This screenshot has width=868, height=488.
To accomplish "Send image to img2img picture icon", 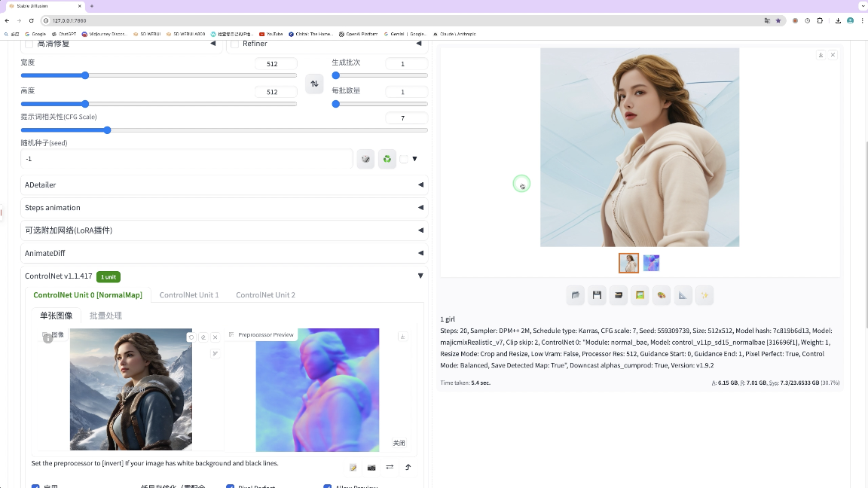I will [640, 295].
